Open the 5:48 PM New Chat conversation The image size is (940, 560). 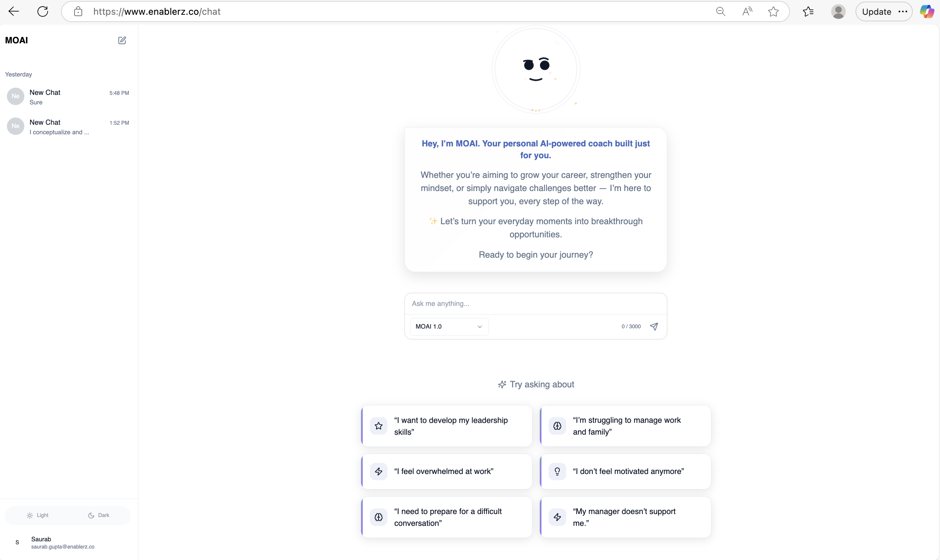point(68,97)
